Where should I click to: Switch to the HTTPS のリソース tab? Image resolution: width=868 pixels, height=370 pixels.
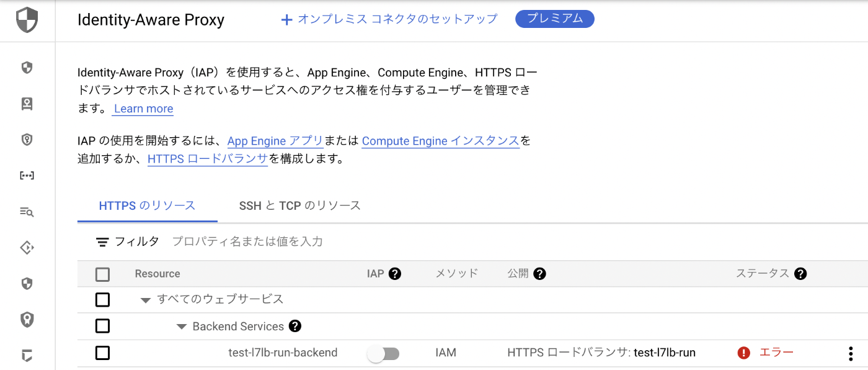pos(148,205)
